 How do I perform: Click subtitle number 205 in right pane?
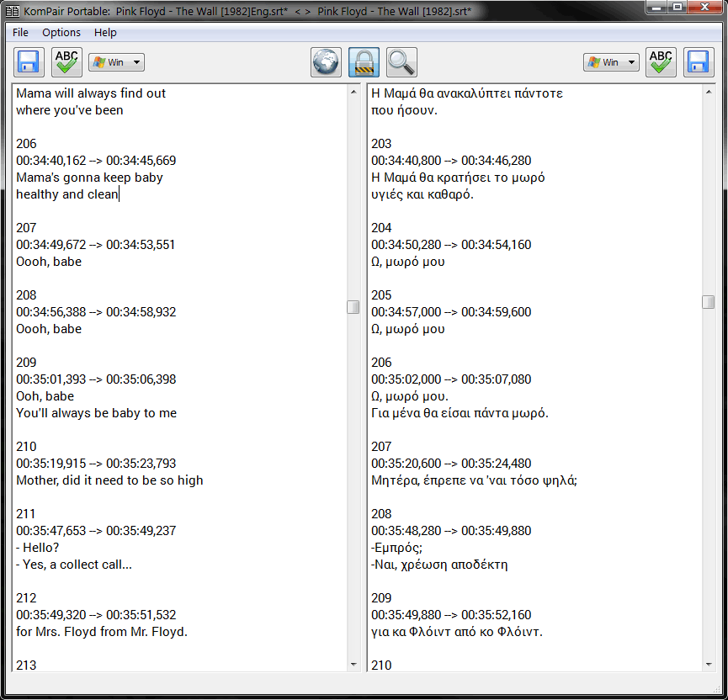381,295
